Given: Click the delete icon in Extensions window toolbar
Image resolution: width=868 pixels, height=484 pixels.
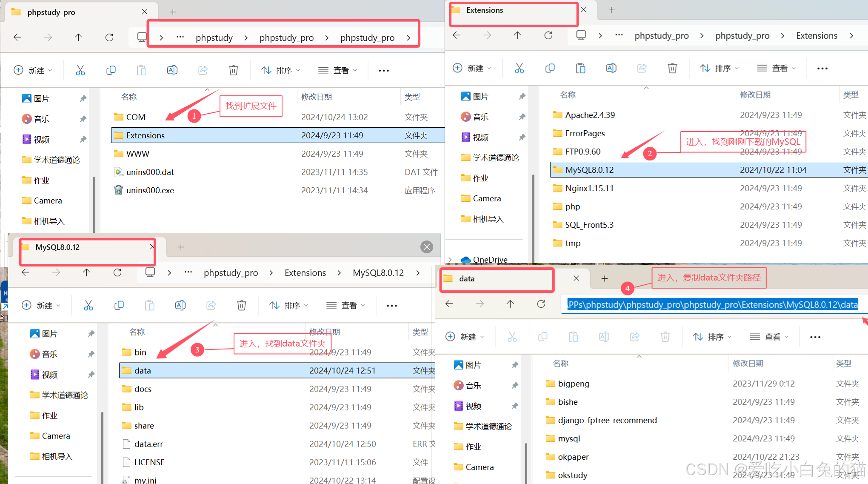Looking at the screenshot, I should pos(672,68).
